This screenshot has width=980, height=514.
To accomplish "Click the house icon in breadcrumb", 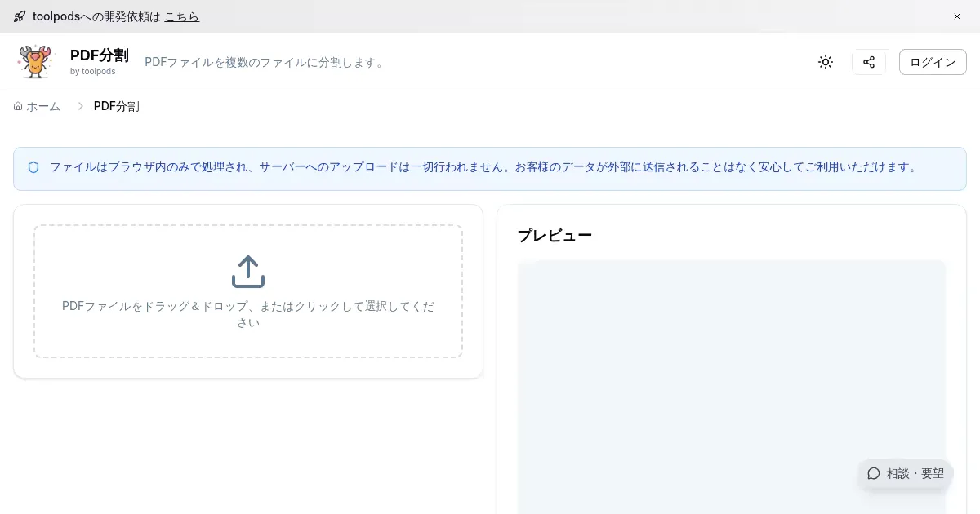I will (x=18, y=107).
